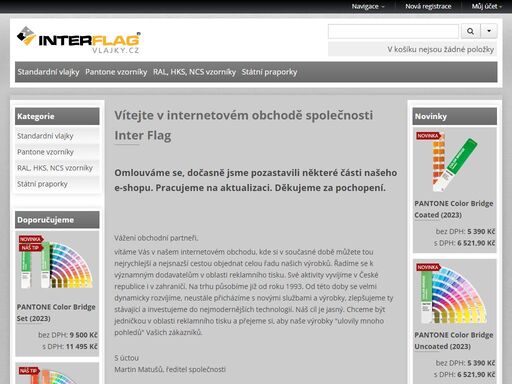Click the magnifier search button
512x384 pixels.
pos(470,31)
